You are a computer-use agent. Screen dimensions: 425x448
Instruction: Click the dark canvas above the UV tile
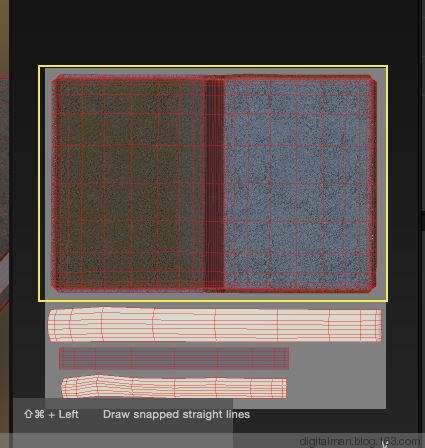[x=213, y=32]
